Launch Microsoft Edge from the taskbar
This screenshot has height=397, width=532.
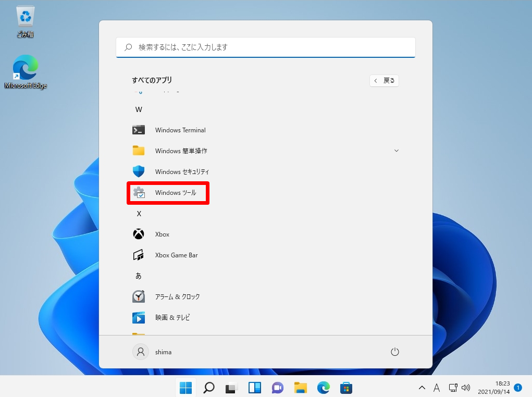[x=324, y=388]
